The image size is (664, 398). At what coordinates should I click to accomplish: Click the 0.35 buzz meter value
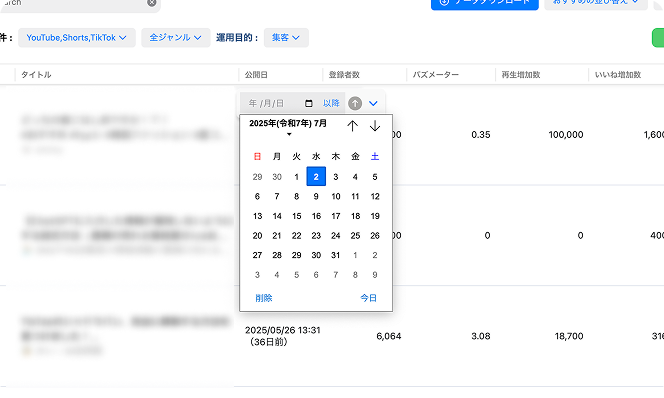481,135
